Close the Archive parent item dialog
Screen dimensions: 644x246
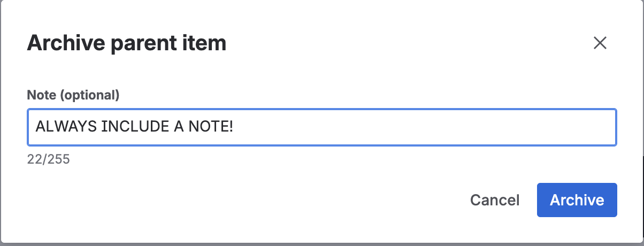pos(600,43)
